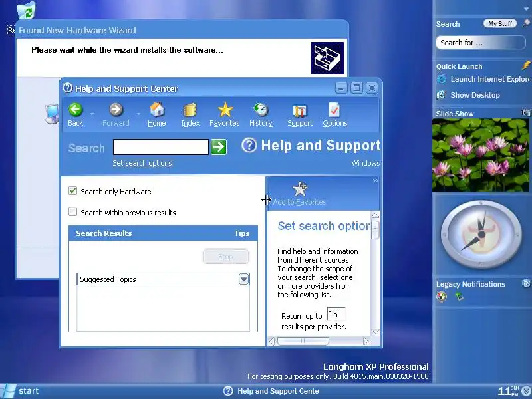Click the Legacy Notifications header icon
The image size is (532, 399).
pyautogui.click(x=526, y=283)
